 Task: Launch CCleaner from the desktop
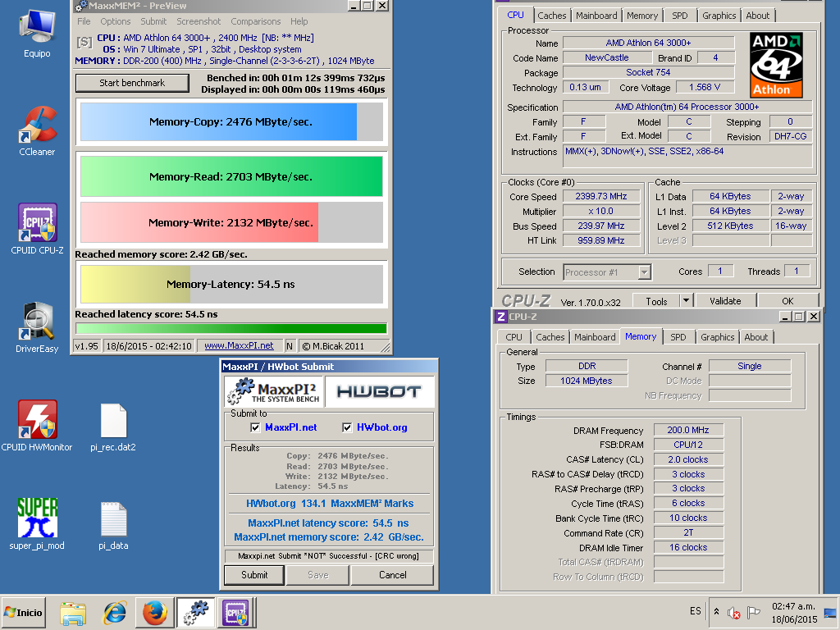(x=37, y=131)
